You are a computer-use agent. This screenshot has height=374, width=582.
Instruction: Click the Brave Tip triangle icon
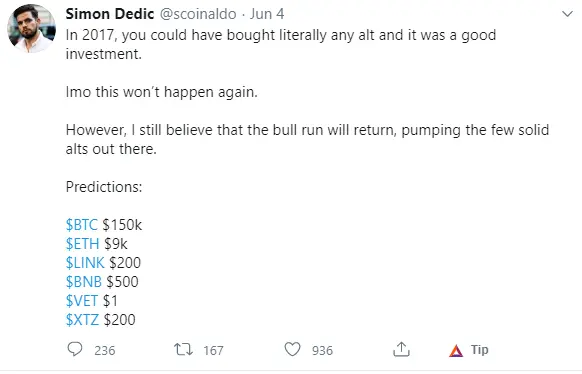[456, 351]
